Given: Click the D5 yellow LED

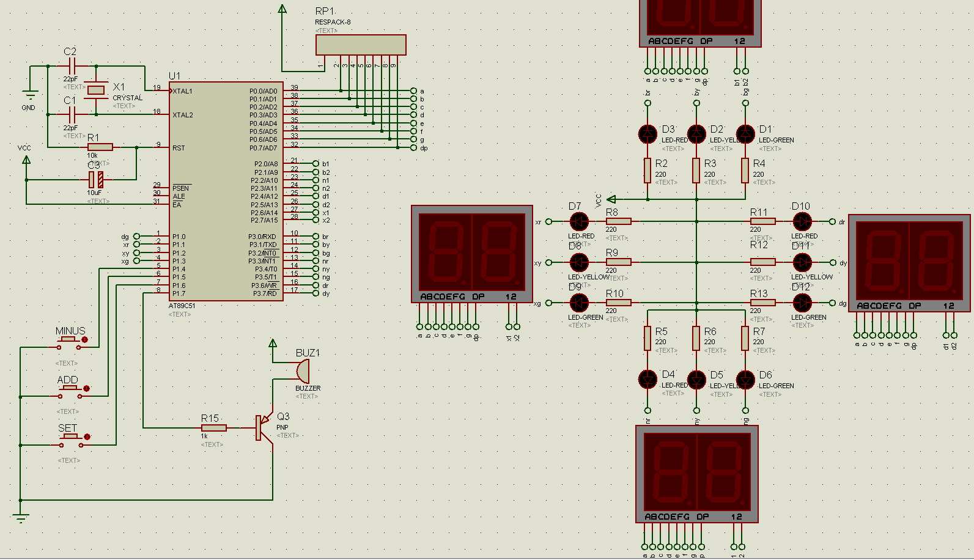Looking at the screenshot, I should (x=696, y=380).
